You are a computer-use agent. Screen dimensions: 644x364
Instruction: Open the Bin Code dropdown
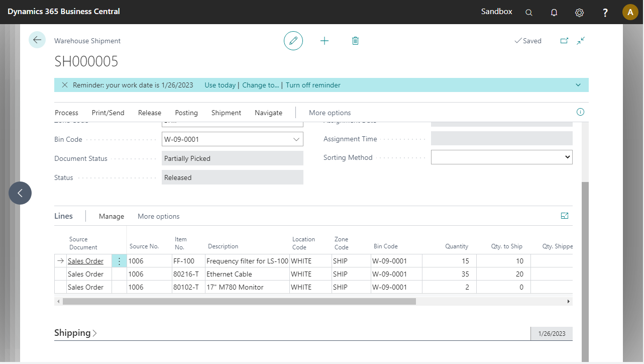[296, 139]
